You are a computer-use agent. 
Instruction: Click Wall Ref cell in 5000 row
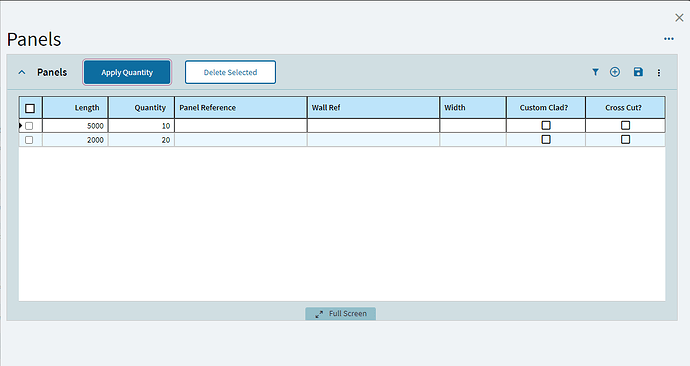click(x=373, y=126)
